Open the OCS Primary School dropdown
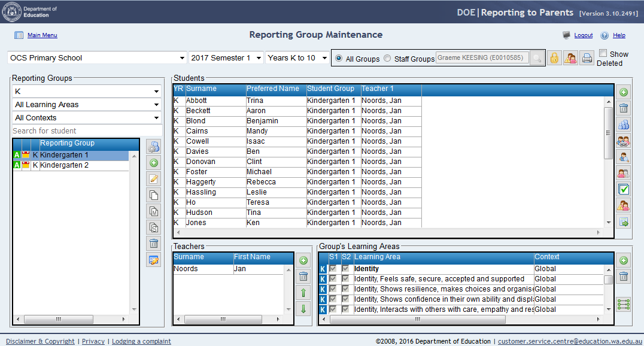This screenshot has height=346, width=644. [97, 58]
